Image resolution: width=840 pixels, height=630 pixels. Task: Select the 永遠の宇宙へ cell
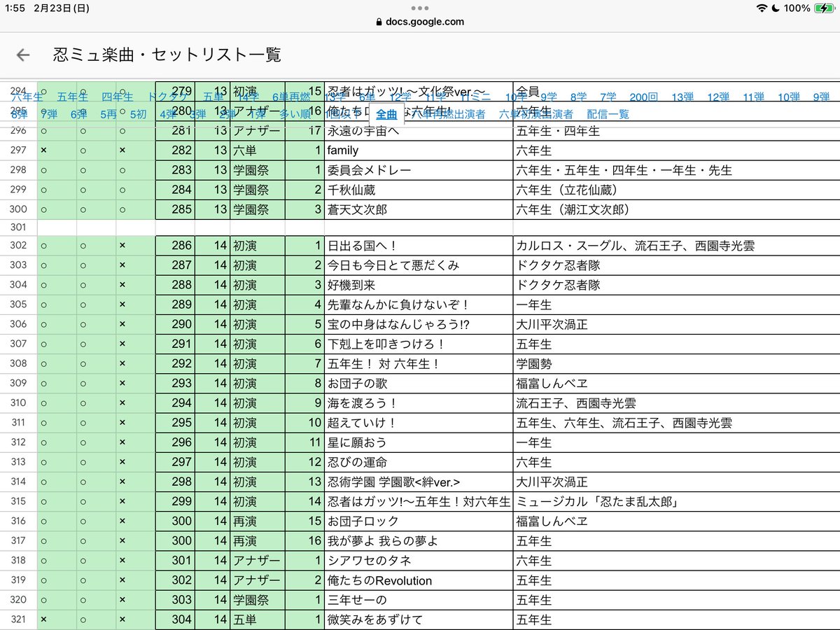[x=419, y=131]
